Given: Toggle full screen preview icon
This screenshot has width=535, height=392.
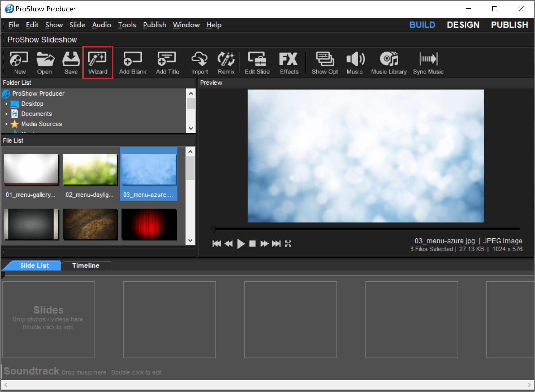Looking at the screenshot, I should pyautogui.click(x=288, y=244).
